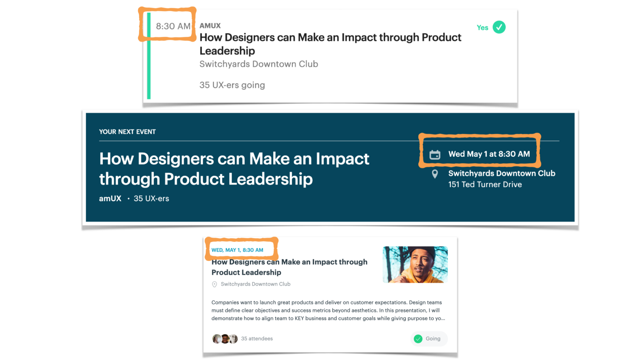
Task: Click "WED, MAY 1, 8:30 AM" date in bottom card
Action: [237, 250]
